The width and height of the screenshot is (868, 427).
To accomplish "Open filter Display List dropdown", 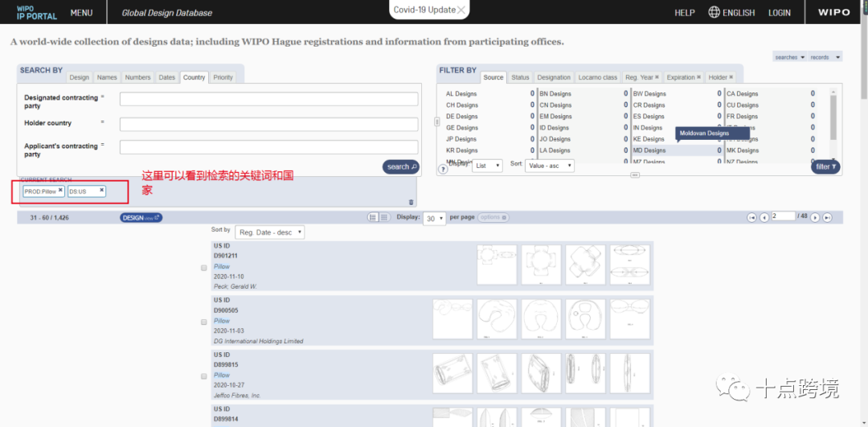I will tap(487, 165).
